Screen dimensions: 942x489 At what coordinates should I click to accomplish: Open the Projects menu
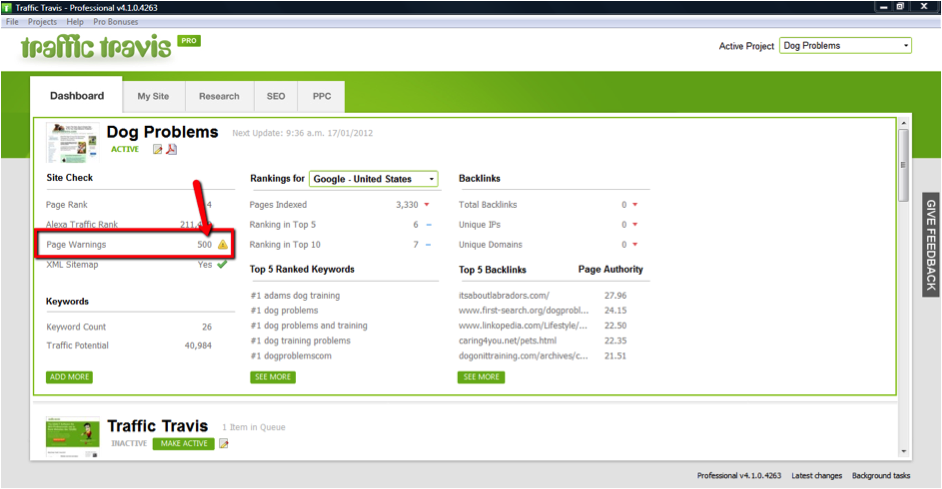click(x=42, y=22)
